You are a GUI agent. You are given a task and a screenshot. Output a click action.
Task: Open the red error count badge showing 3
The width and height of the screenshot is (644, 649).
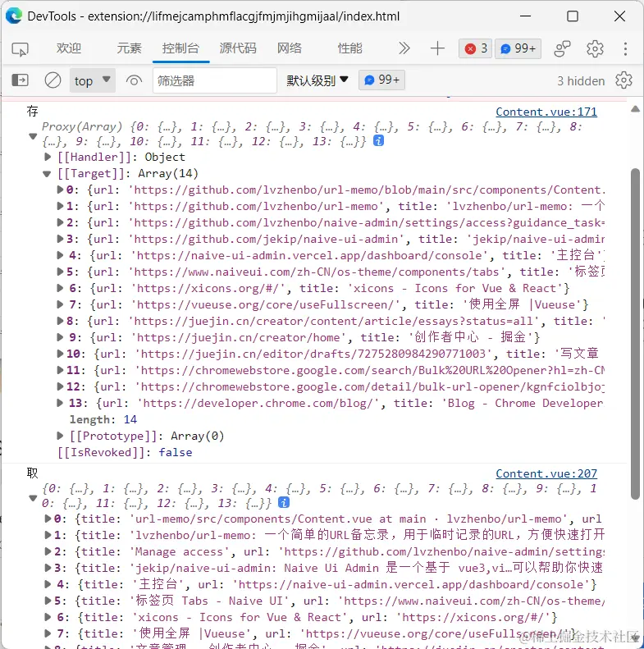[475, 49]
